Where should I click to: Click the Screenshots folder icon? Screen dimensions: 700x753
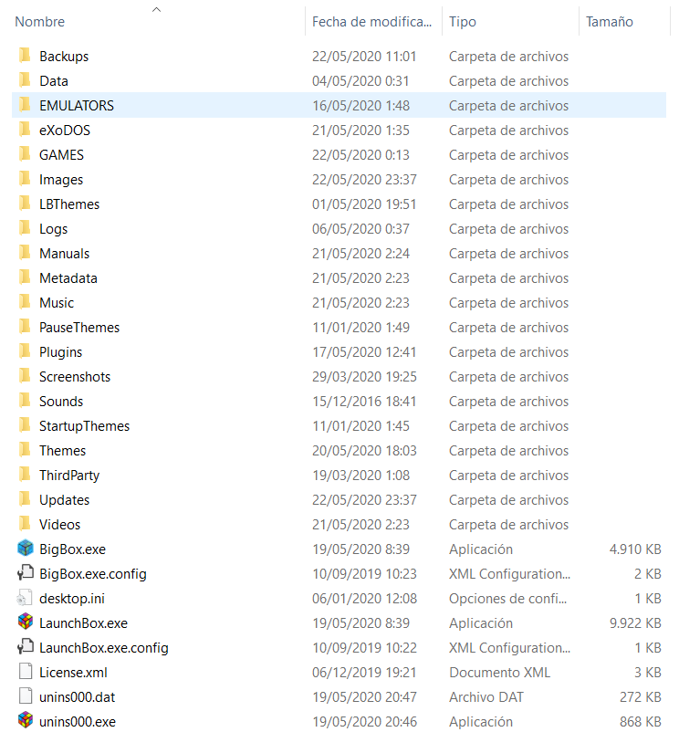point(25,375)
